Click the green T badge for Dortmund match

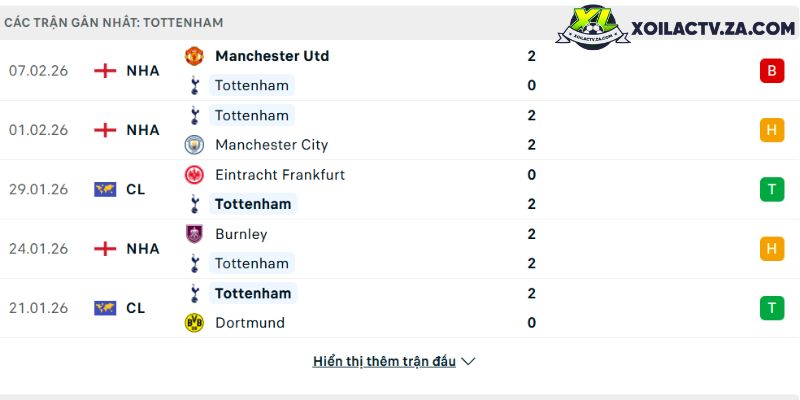tap(771, 308)
